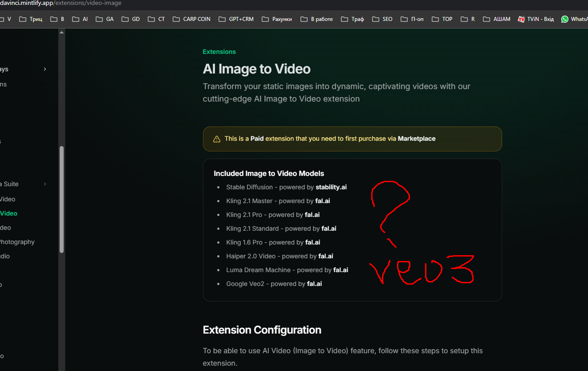This screenshot has width=588, height=371.
Task: Open the GA bookmark folder
Action: click(x=105, y=19)
